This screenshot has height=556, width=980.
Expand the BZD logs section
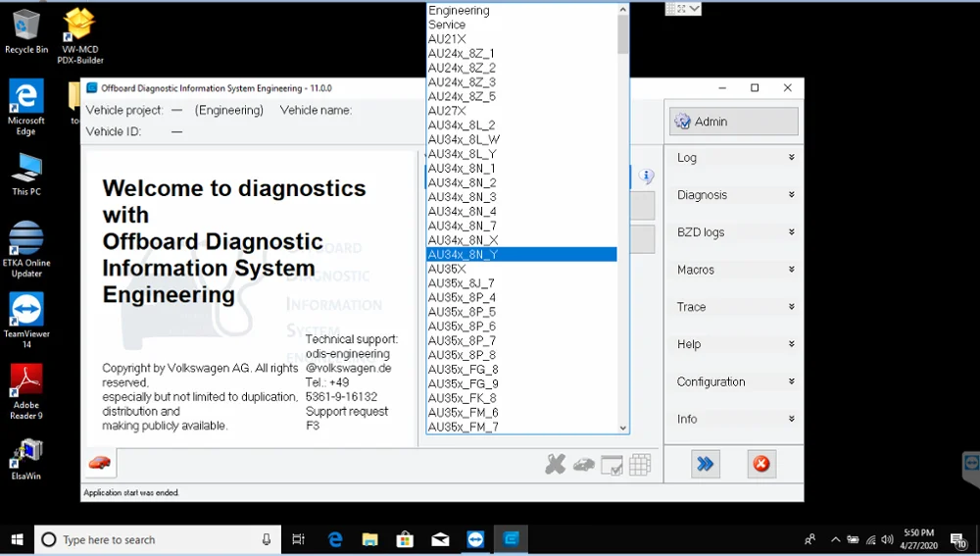(734, 232)
